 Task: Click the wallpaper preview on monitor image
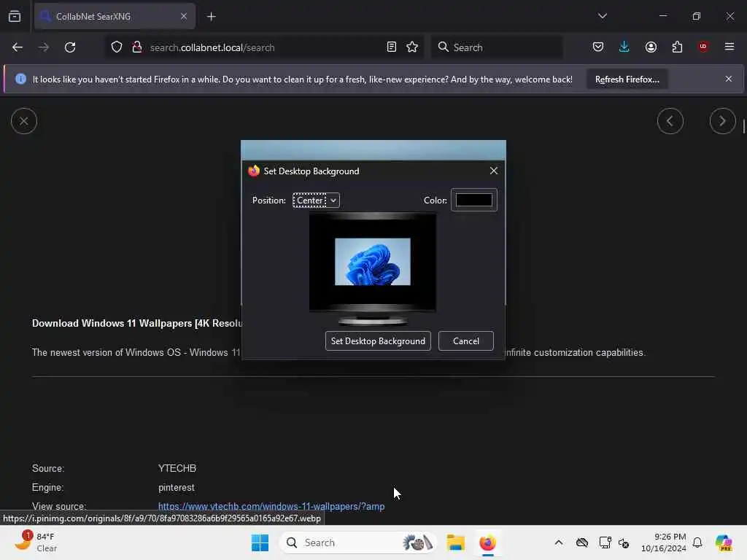[373, 262]
